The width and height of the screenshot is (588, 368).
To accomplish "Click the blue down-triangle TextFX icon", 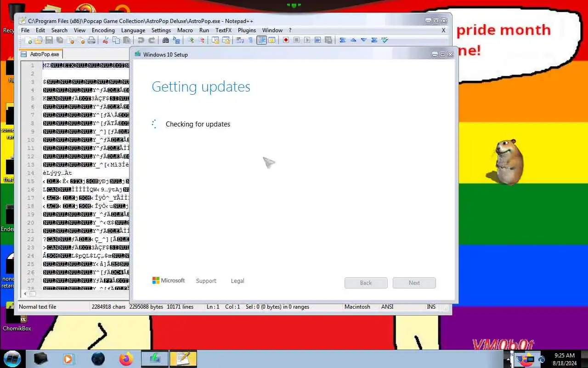I will point(363,40).
